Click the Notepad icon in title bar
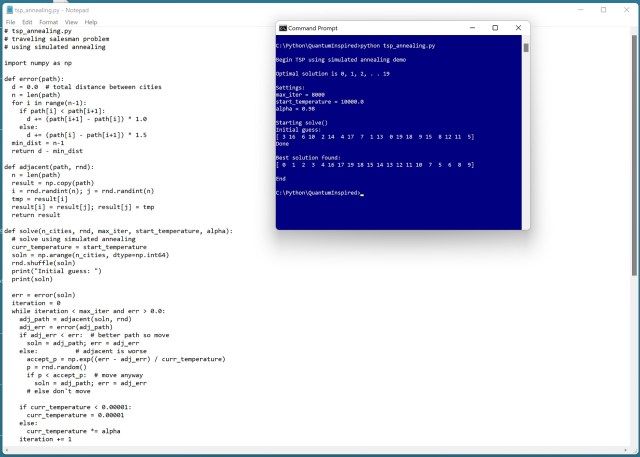 pyautogui.click(x=8, y=9)
